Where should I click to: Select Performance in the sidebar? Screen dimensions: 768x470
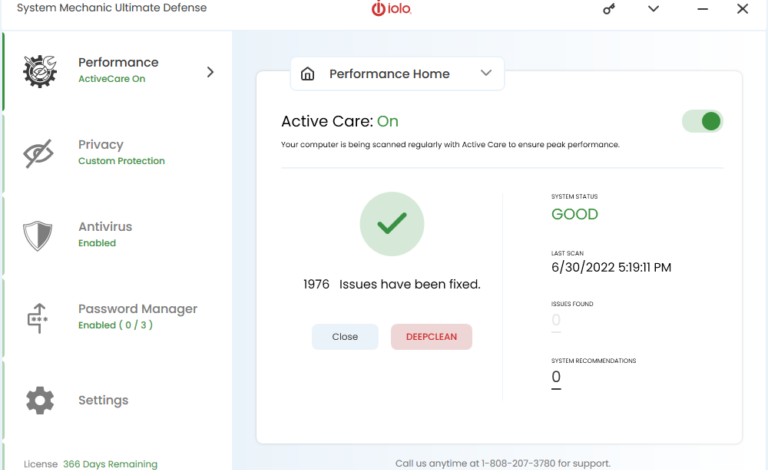pos(117,71)
